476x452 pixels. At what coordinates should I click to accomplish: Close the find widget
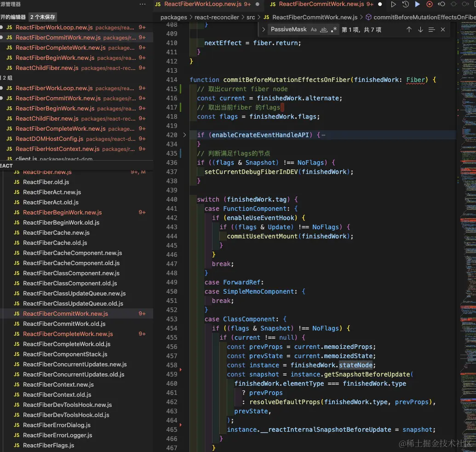442,29
